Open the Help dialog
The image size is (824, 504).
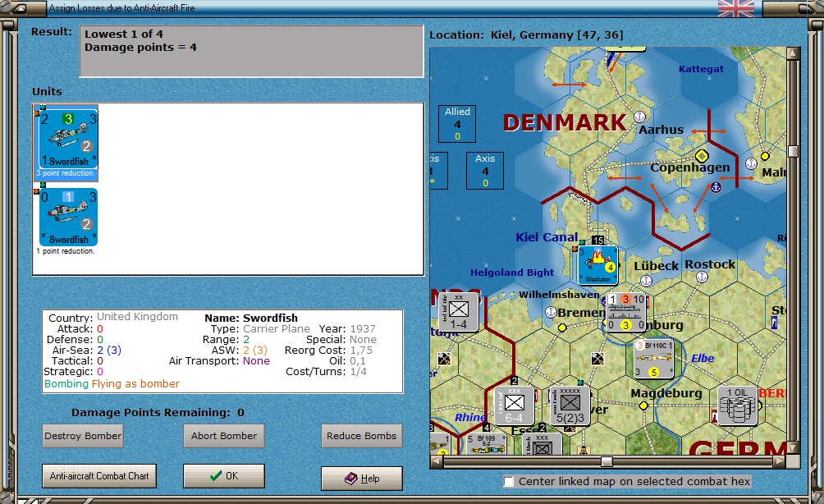pyautogui.click(x=362, y=479)
